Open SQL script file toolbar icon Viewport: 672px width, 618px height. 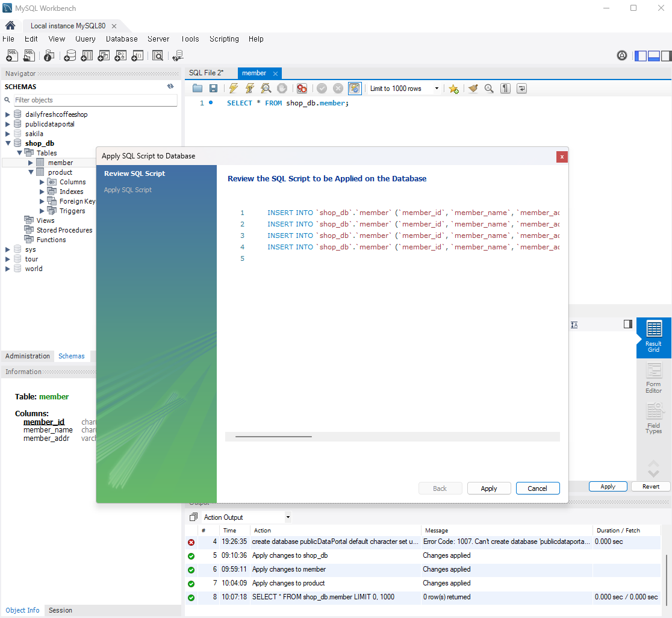click(29, 55)
